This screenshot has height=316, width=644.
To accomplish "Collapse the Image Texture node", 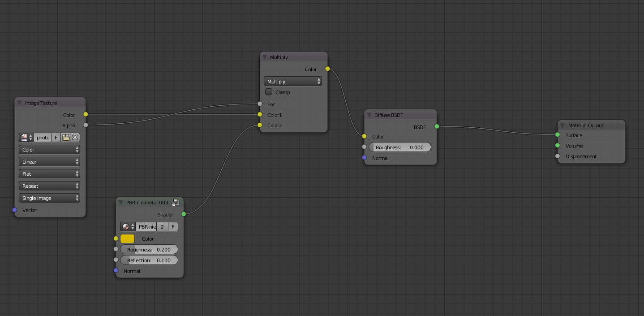I will click(19, 103).
